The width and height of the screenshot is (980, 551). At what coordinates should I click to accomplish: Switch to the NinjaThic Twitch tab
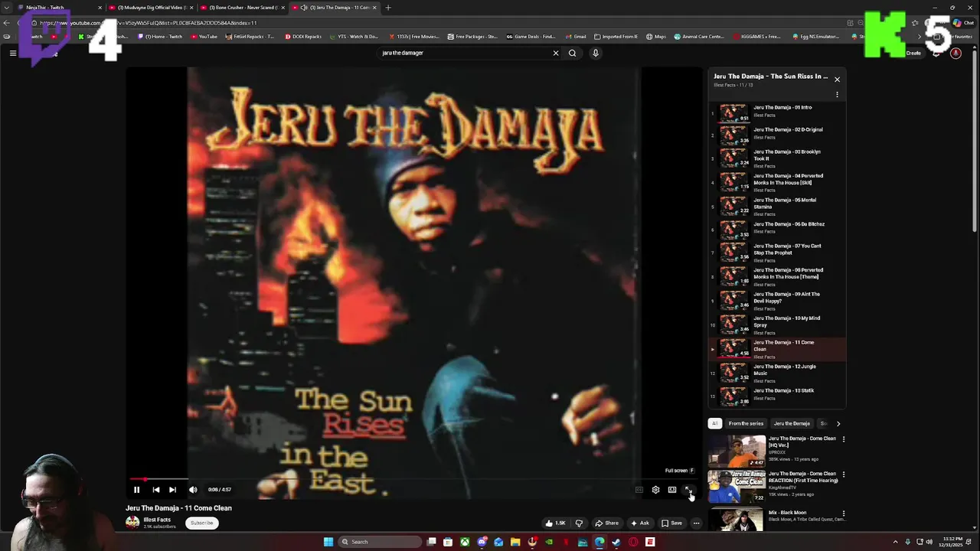58,8
